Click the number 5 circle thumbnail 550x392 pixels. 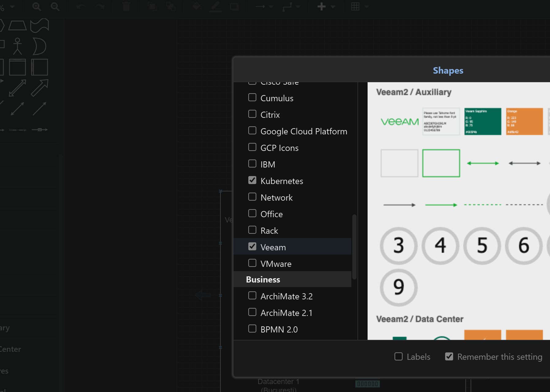tap(482, 246)
